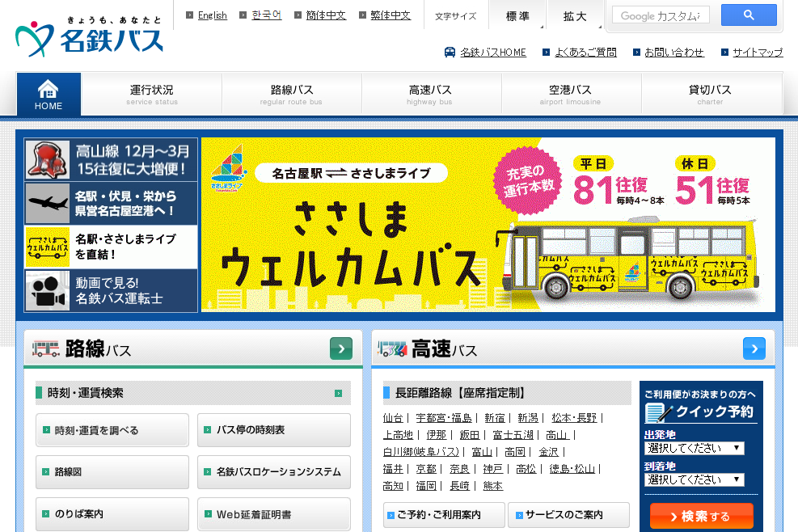Open the 長崎 route link

(x=459, y=486)
